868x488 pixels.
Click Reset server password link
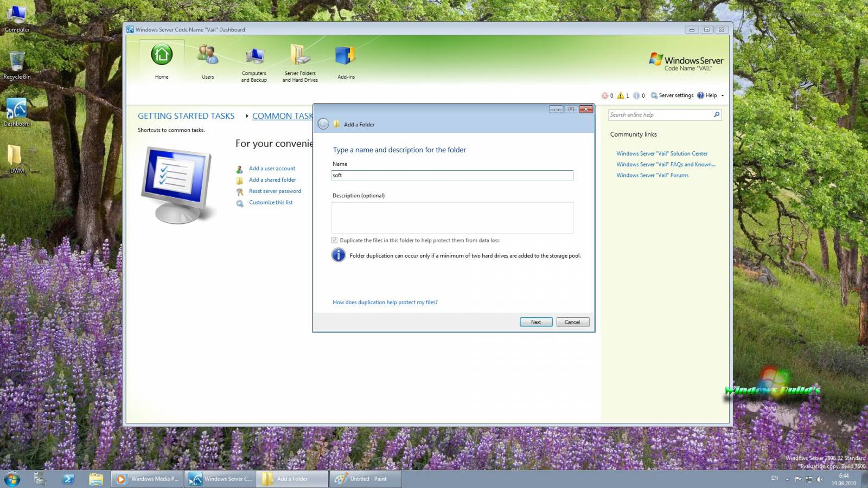pyautogui.click(x=275, y=191)
